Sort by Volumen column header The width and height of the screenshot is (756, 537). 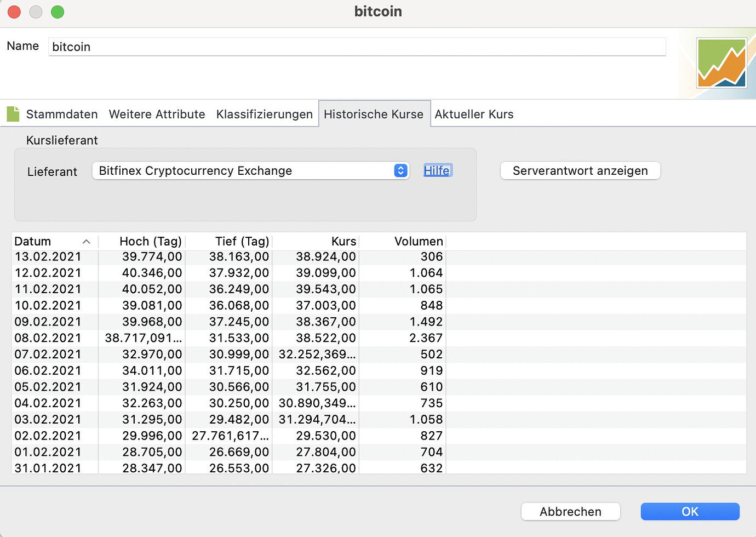403,241
